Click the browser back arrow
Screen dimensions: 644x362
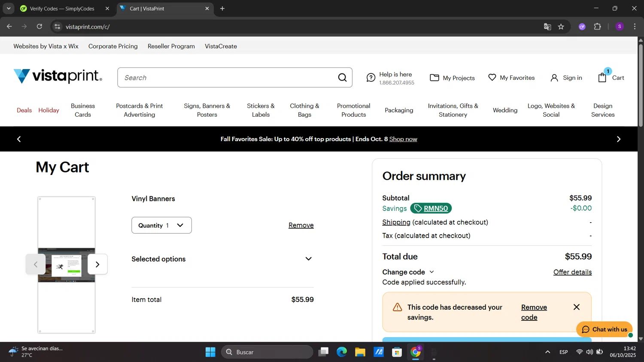pyautogui.click(x=9, y=27)
